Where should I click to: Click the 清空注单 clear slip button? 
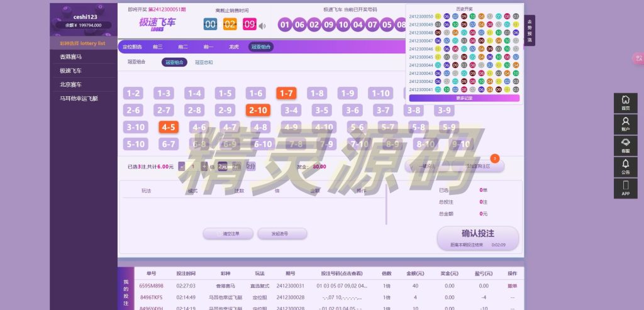click(228, 234)
